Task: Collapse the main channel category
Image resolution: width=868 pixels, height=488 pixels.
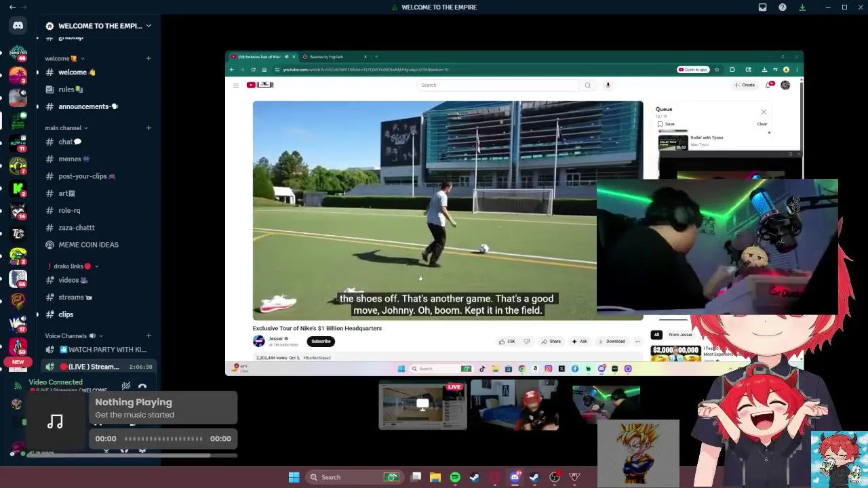Action: coord(66,127)
